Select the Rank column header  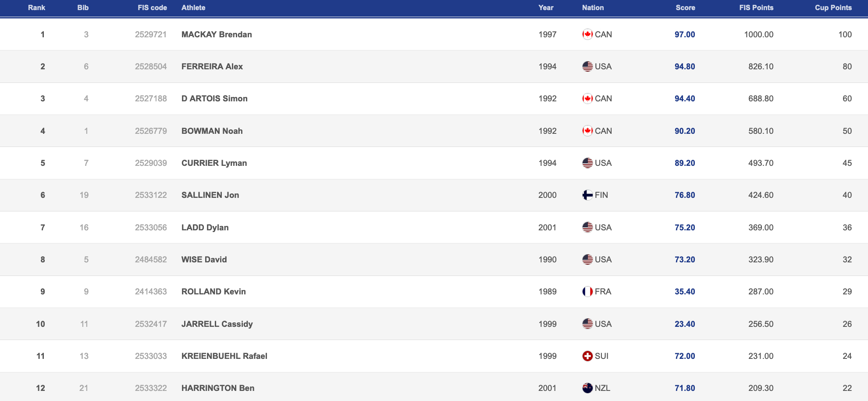tap(36, 7)
